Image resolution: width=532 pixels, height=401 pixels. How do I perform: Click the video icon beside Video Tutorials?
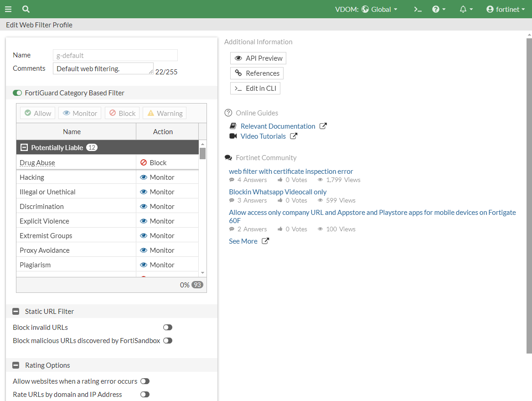tap(233, 136)
